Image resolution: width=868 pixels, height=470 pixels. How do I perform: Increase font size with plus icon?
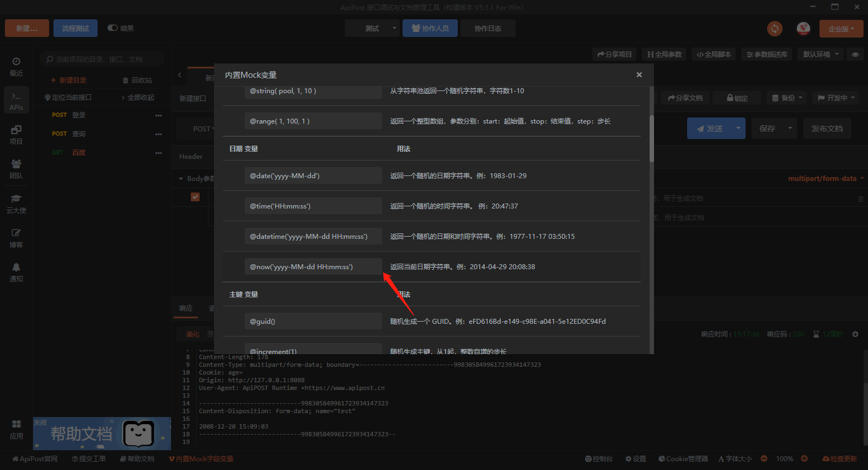(804, 458)
